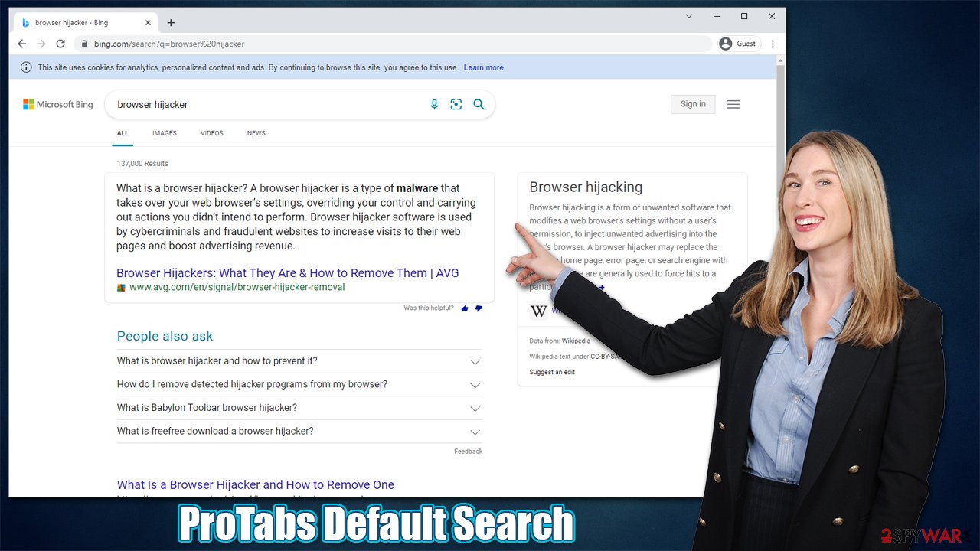980x551 pixels.
Task: Click the padlock site info icon
Action: (85, 44)
